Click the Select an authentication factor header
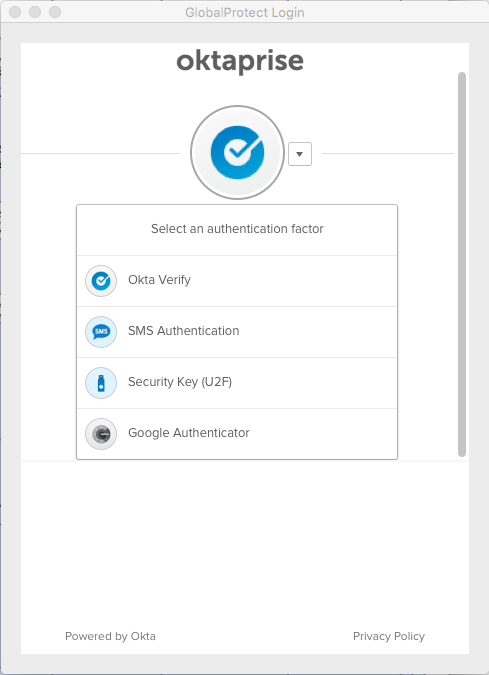 [237, 229]
